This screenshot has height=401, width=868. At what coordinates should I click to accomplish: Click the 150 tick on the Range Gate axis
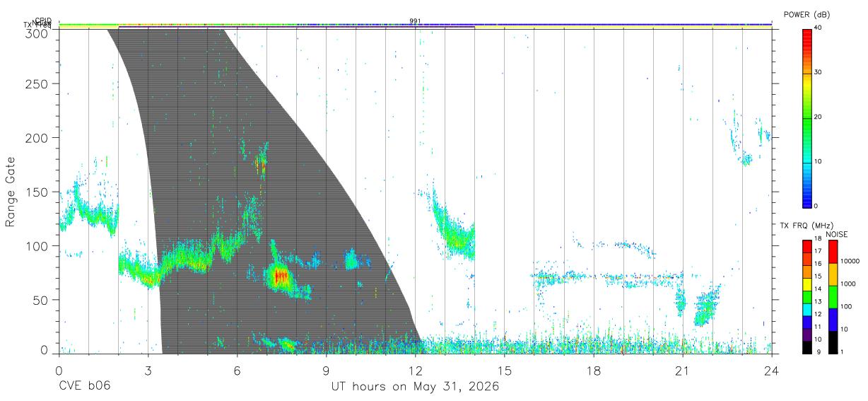point(38,192)
